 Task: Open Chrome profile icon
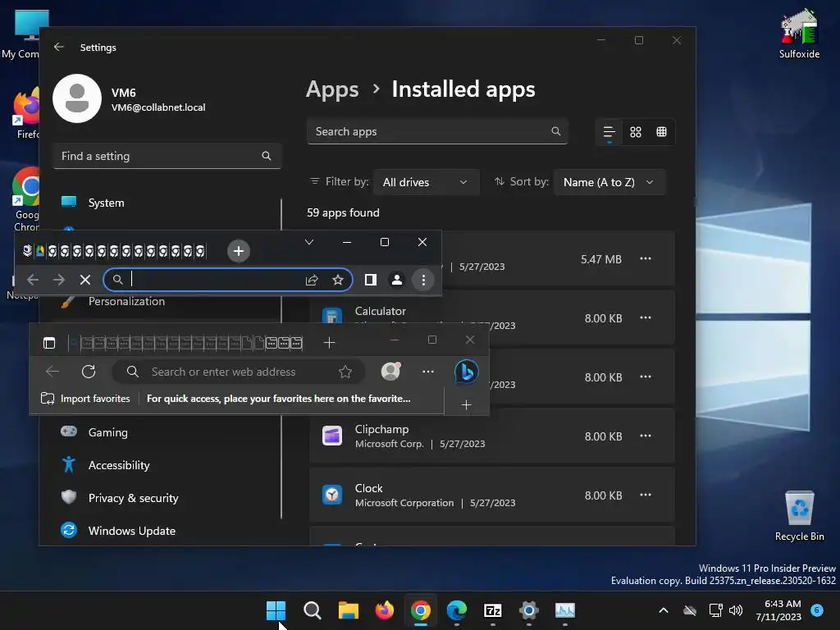pyautogui.click(x=397, y=280)
